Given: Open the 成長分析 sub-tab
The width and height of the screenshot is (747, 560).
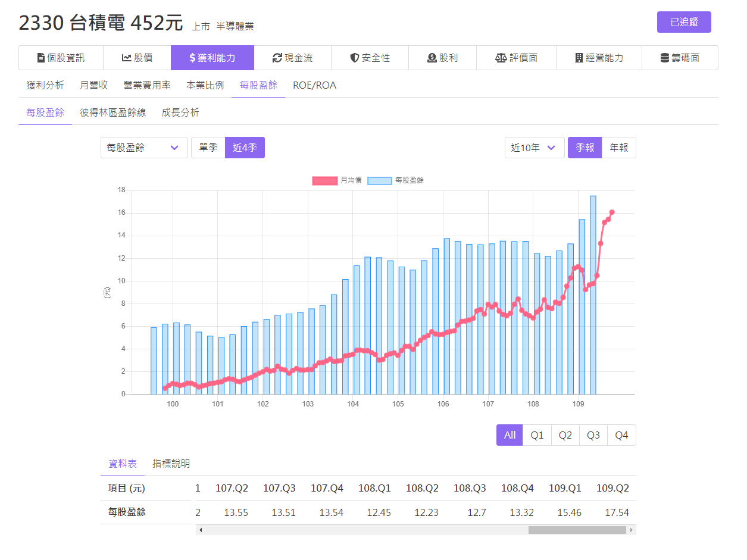Looking at the screenshot, I should coord(180,112).
